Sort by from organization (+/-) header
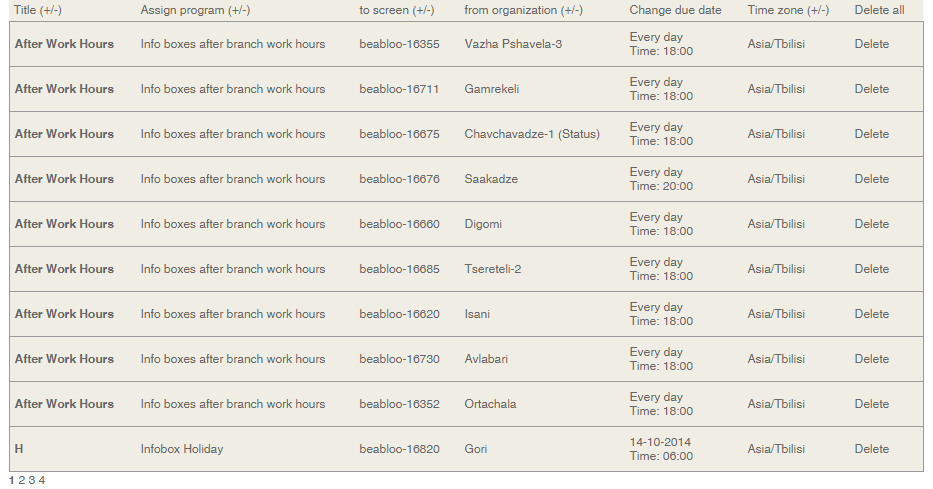 pyautogui.click(x=523, y=10)
